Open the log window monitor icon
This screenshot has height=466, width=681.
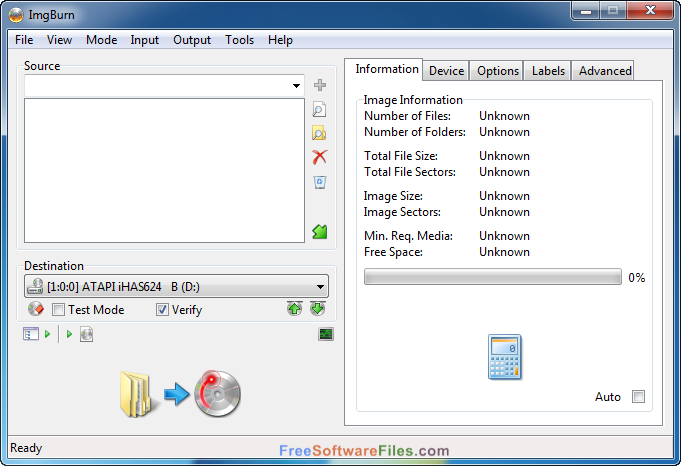(x=326, y=334)
